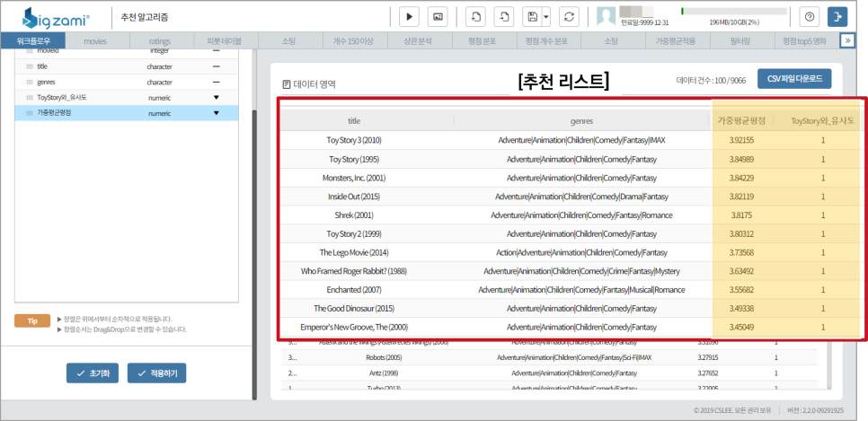Click the Monsters, Inc. (2001) cell

(354, 178)
